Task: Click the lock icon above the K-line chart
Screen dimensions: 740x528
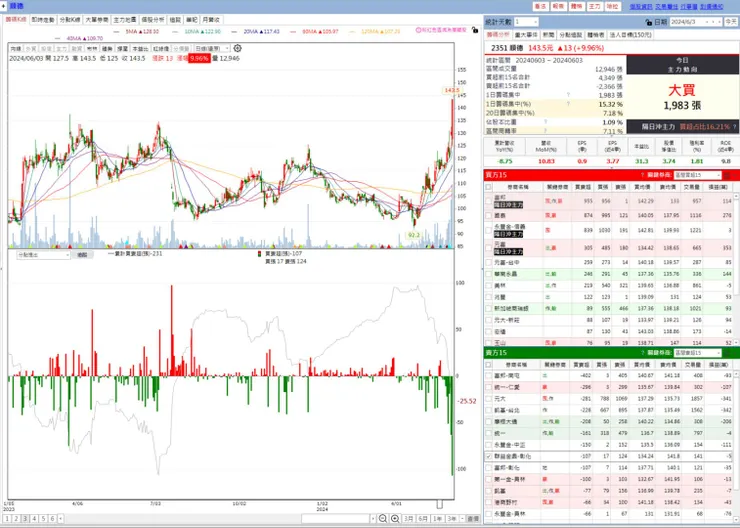Action: click(475, 30)
